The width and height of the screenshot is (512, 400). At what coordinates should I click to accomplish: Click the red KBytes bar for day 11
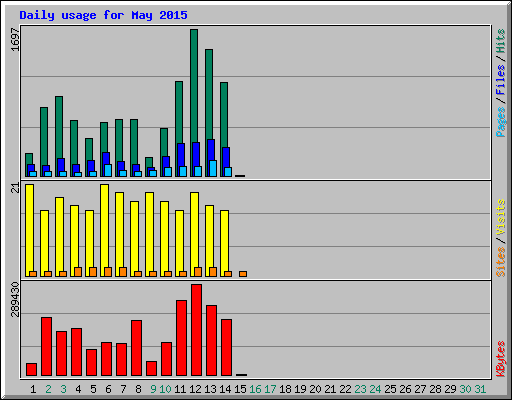182,338
